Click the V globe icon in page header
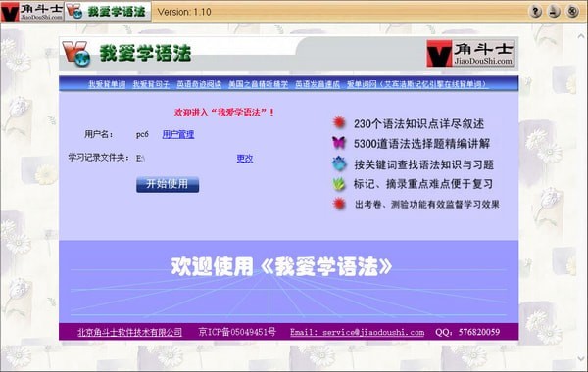This screenshot has height=372, width=588. [x=76, y=53]
